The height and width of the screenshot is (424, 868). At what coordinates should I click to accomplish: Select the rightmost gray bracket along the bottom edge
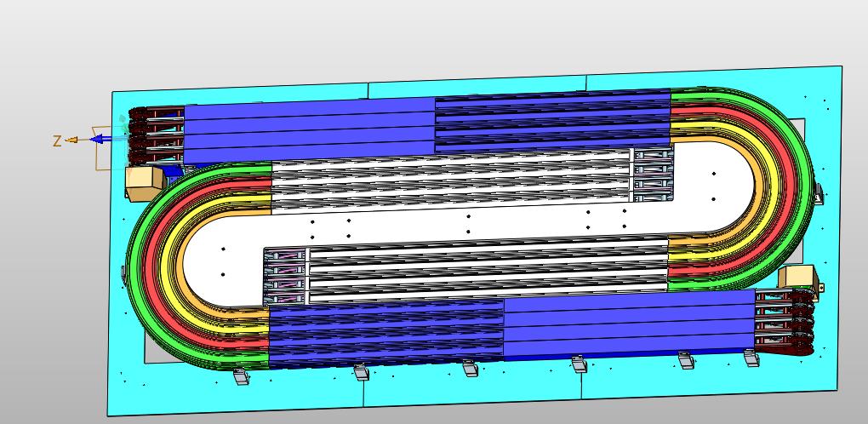[751, 358]
